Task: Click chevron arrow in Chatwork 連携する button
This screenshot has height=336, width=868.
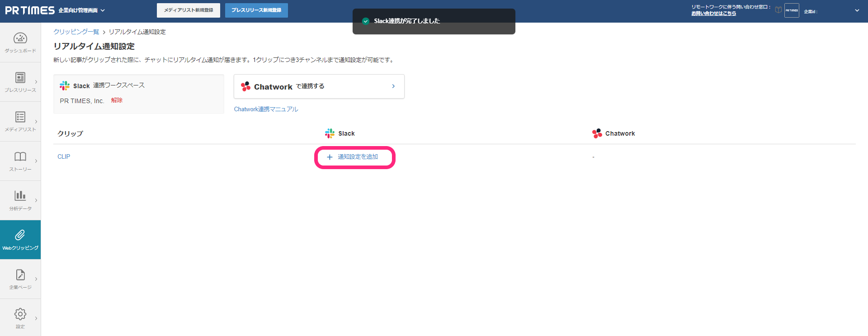Action: (x=393, y=86)
